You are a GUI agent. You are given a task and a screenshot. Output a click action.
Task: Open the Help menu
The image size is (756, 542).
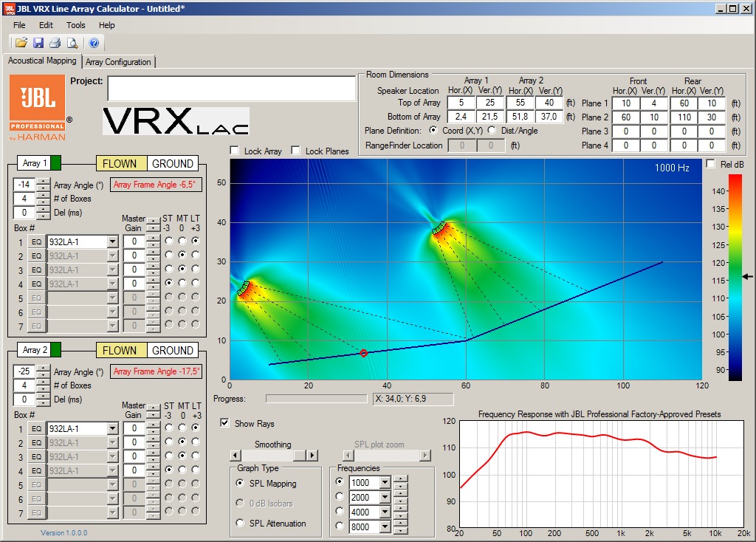106,25
